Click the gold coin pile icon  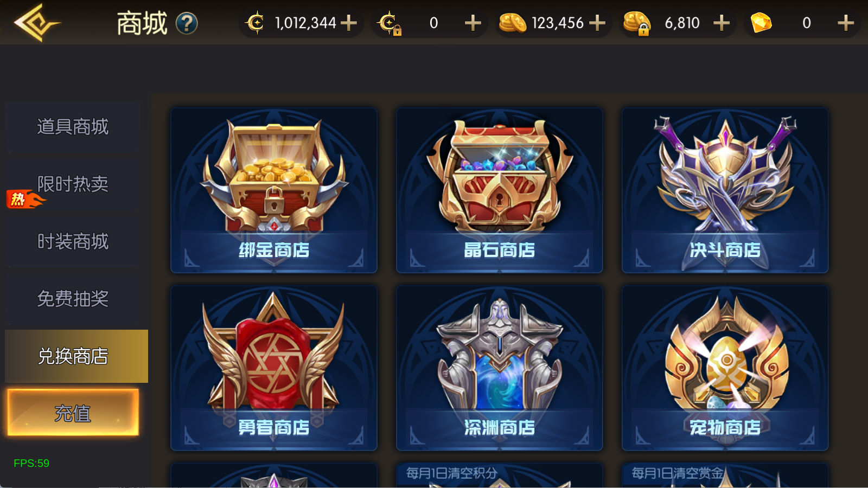512,23
